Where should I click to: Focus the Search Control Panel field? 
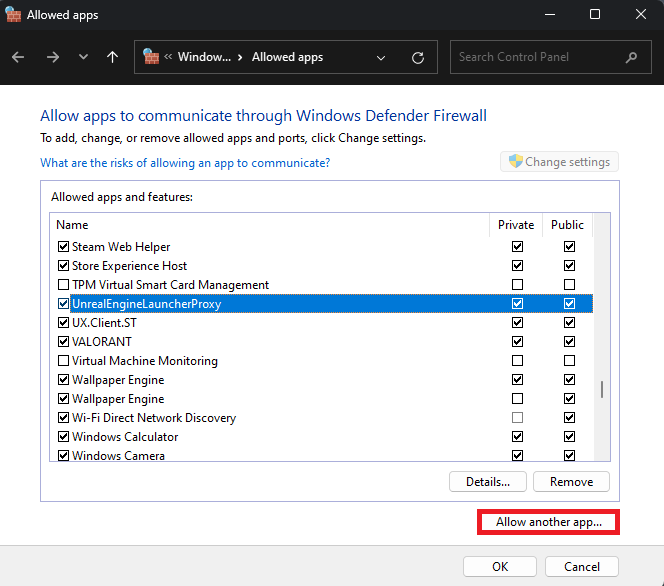coord(551,57)
